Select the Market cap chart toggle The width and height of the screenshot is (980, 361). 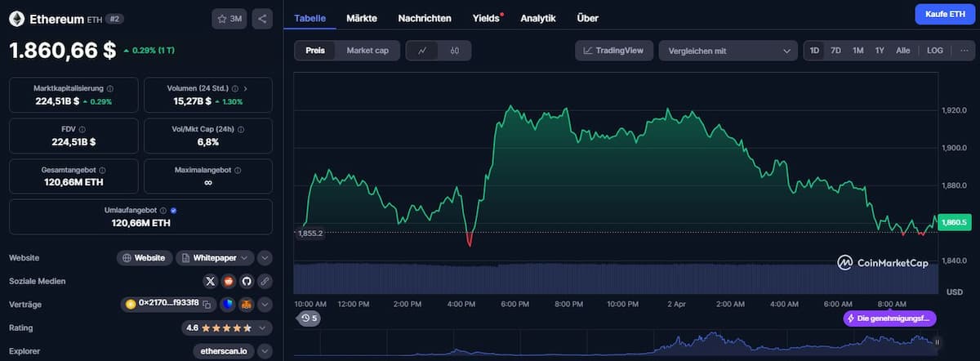click(x=367, y=51)
